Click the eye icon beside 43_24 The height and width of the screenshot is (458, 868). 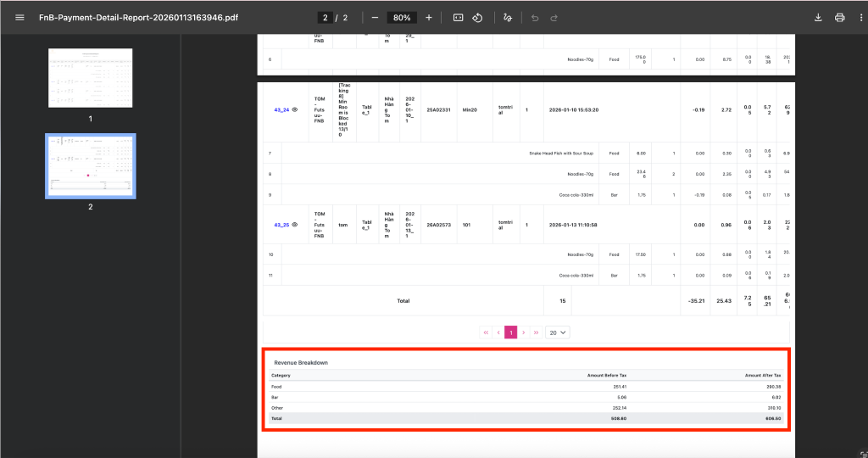coord(295,109)
